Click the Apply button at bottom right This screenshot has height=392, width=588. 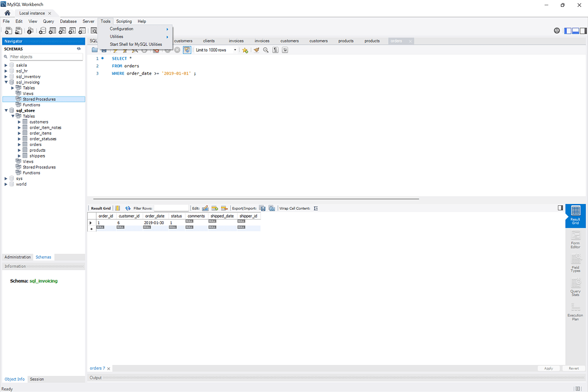548,368
